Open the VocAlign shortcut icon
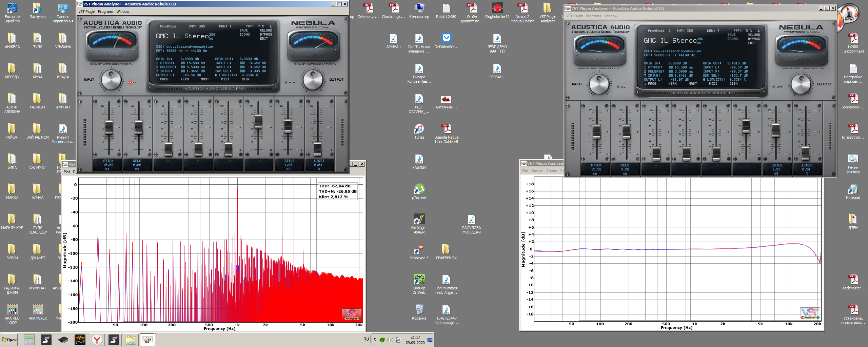 coord(419,224)
